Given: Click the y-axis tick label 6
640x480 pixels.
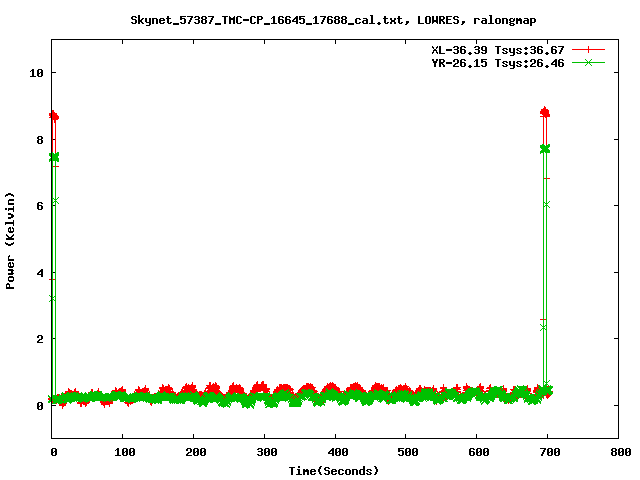Looking at the screenshot, I should 40,206.
